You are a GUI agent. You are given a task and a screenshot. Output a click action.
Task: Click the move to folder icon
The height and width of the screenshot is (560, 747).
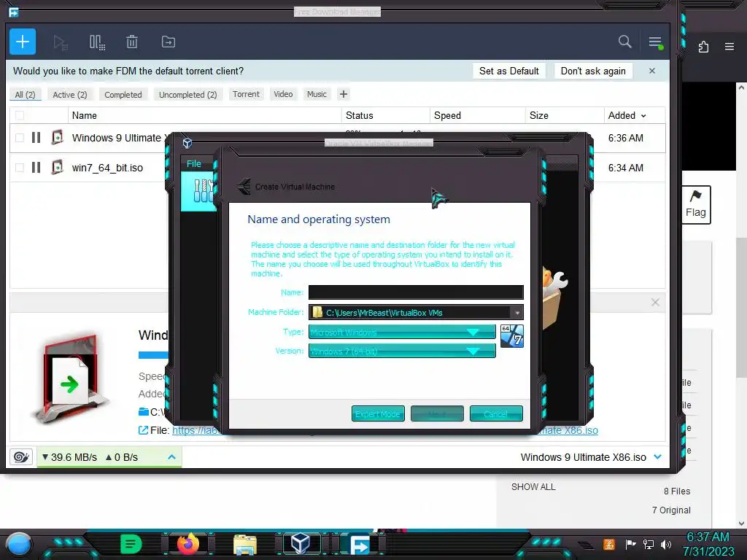(169, 42)
